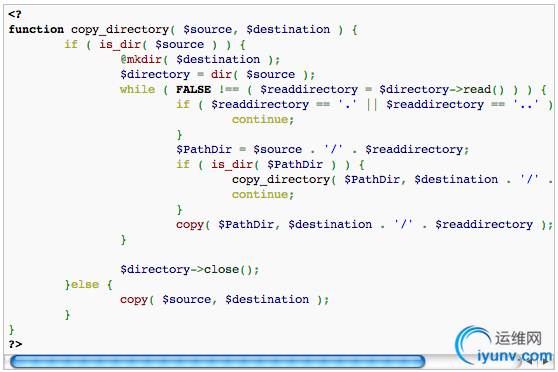Click the 'function copy_directory' declaration line

click(x=183, y=30)
